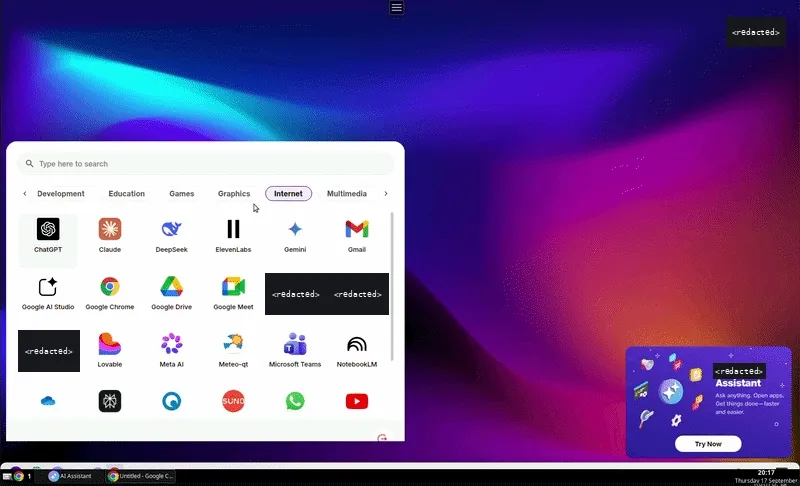
Task: Open the Multimedia category
Action: tap(346, 194)
